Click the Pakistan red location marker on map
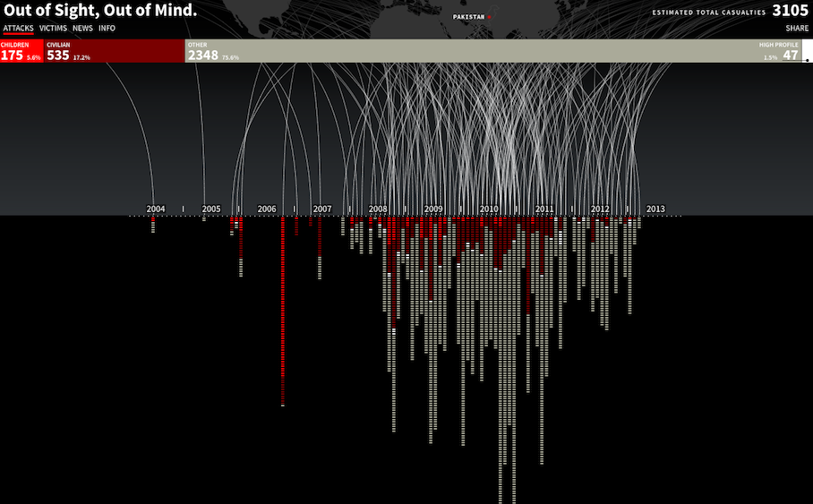 (489, 17)
